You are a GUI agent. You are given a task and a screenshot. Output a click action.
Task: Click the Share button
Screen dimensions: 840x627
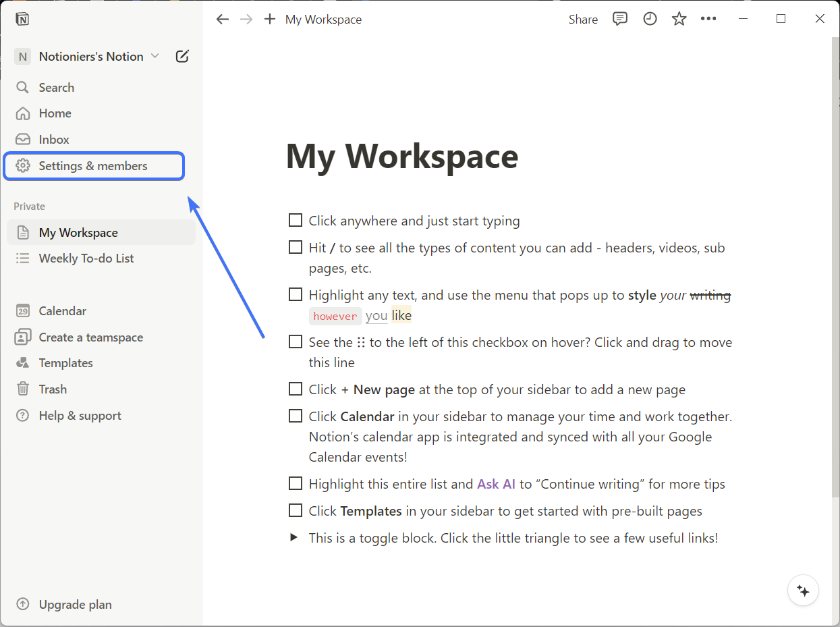(582, 19)
